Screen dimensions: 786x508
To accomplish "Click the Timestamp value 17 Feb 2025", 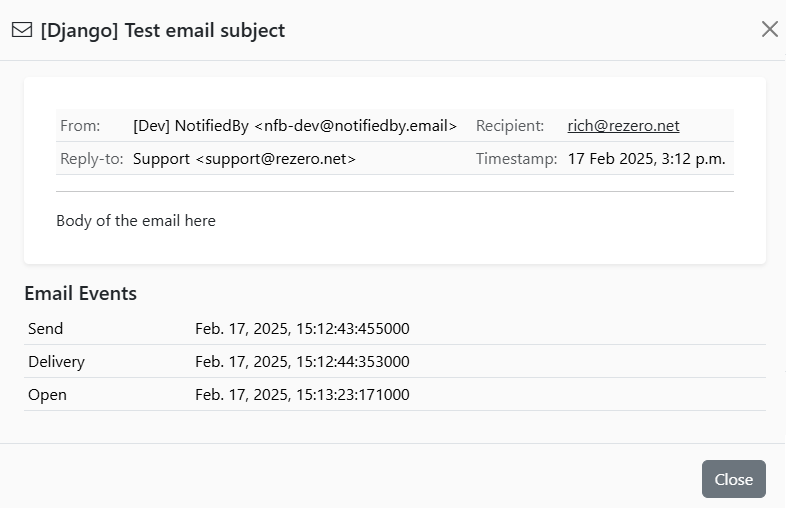I will 646,158.
